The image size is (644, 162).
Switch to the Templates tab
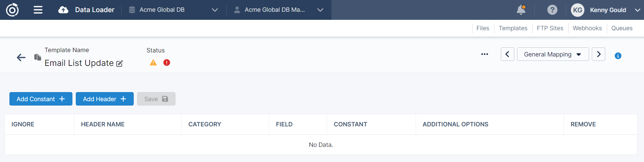pyautogui.click(x=513, y=28)
